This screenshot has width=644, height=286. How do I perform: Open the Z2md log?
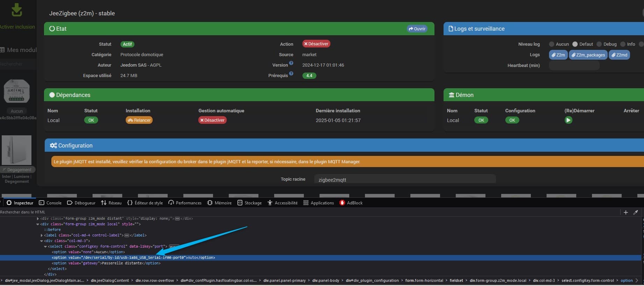[620, 55]
